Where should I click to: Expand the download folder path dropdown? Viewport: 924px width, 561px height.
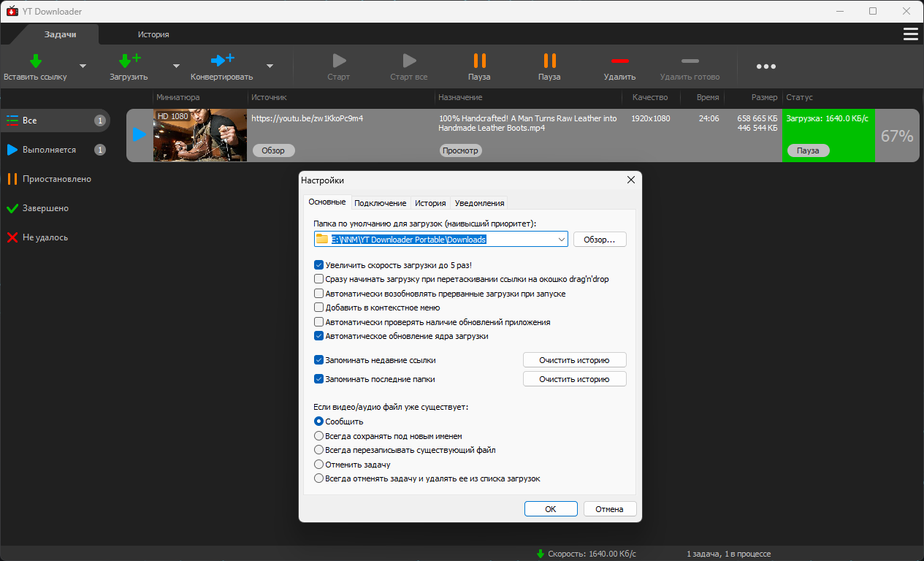pos(561,240)
